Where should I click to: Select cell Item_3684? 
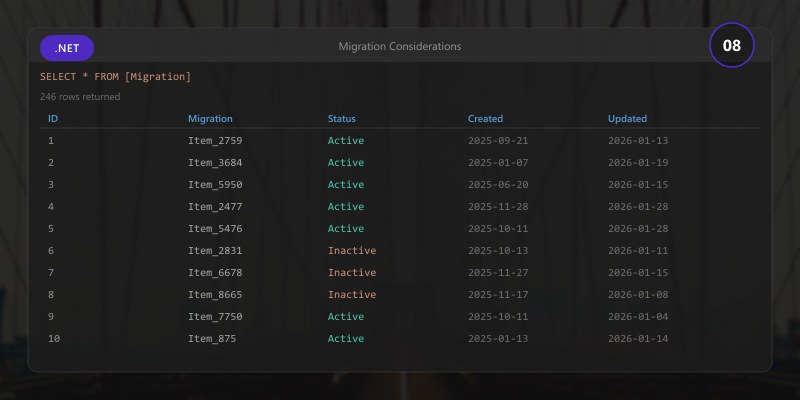coord(215,162)
